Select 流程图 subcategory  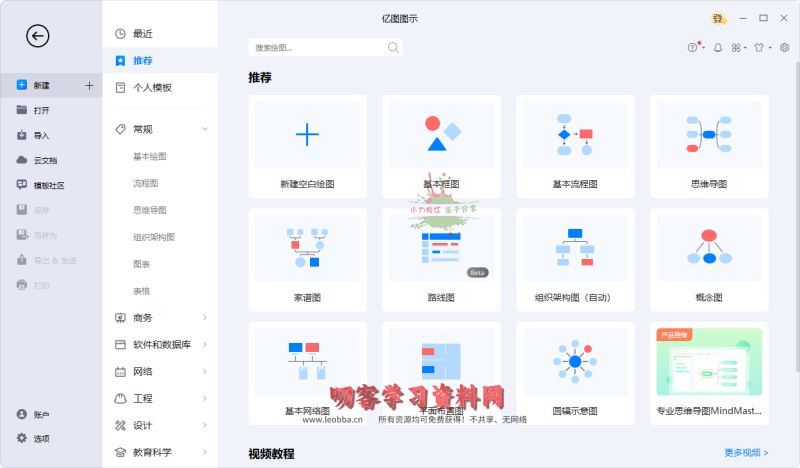coord(145,183)
